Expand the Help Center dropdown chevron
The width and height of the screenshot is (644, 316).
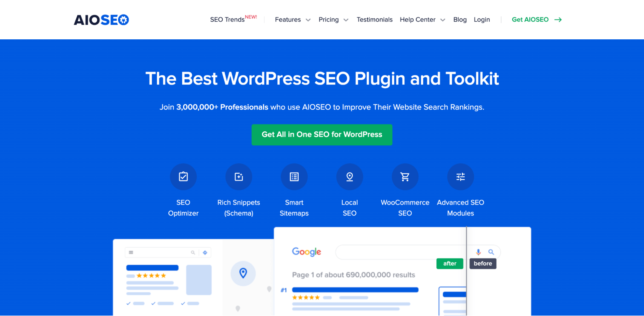[443, 20]
